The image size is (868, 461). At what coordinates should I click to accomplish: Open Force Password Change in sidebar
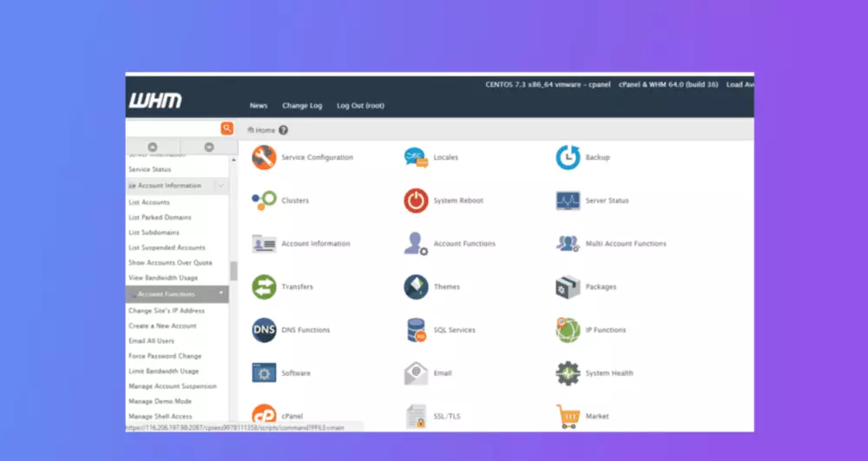coord(165,356)
